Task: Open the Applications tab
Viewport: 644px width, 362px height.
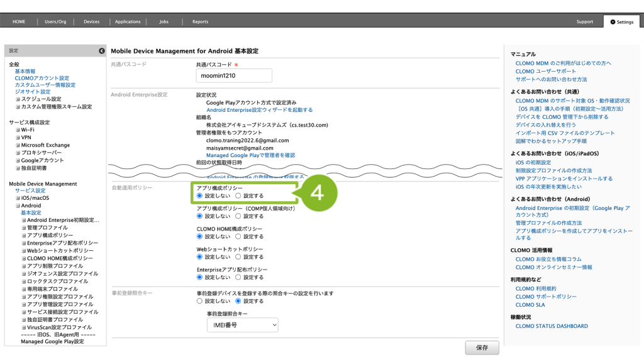Action: pos(128,22)
